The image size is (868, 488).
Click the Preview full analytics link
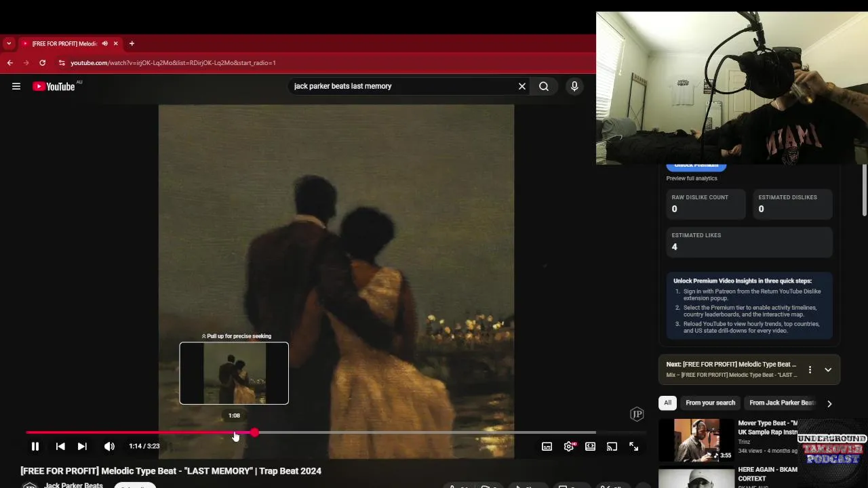pyautogui.click(x=692, y=178)
